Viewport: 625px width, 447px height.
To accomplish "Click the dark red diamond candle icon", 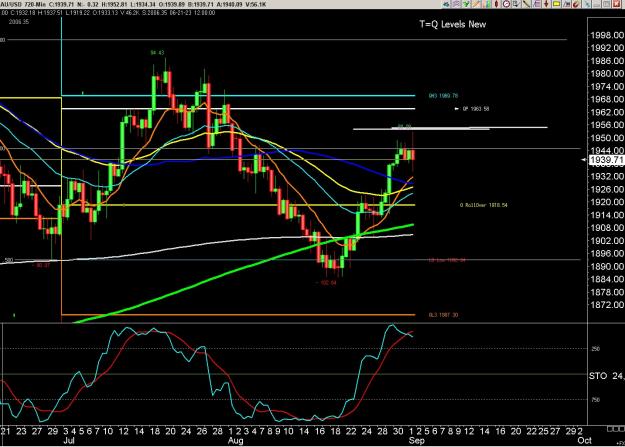I will 497,4.
